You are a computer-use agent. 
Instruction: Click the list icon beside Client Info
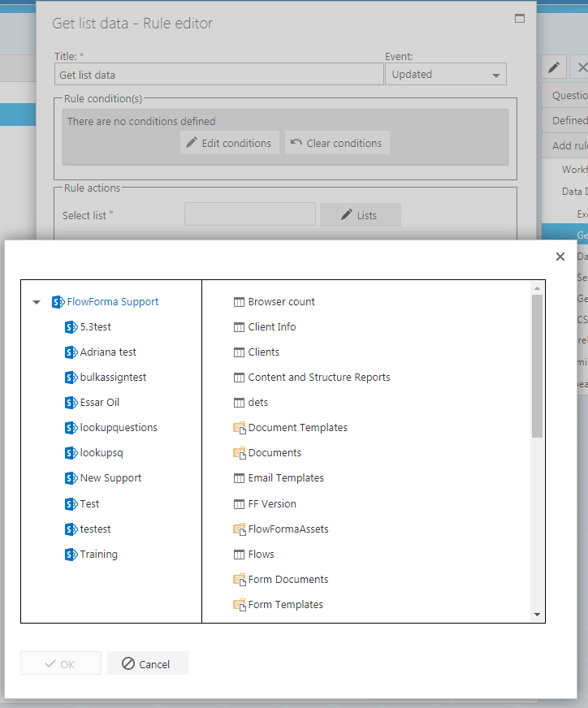click(x=239, y=327)
